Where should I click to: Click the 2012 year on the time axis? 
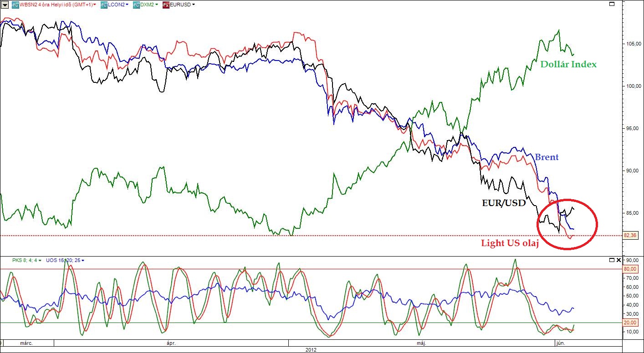[310, 350]
